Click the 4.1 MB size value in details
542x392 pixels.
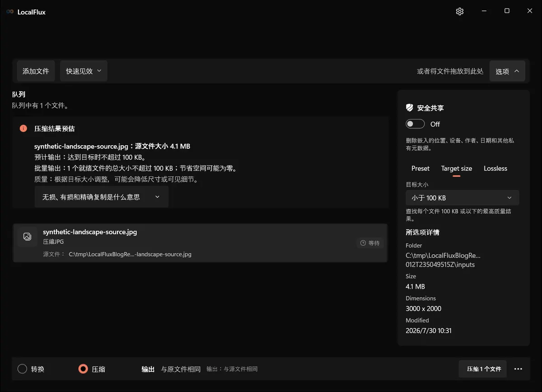tap(416, 286)
